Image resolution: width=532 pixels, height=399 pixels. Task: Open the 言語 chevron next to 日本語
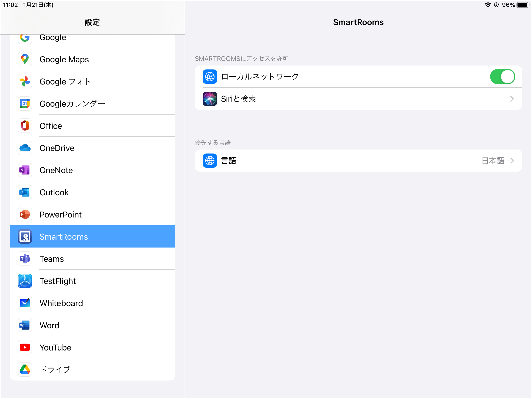[x=512, y=161]
